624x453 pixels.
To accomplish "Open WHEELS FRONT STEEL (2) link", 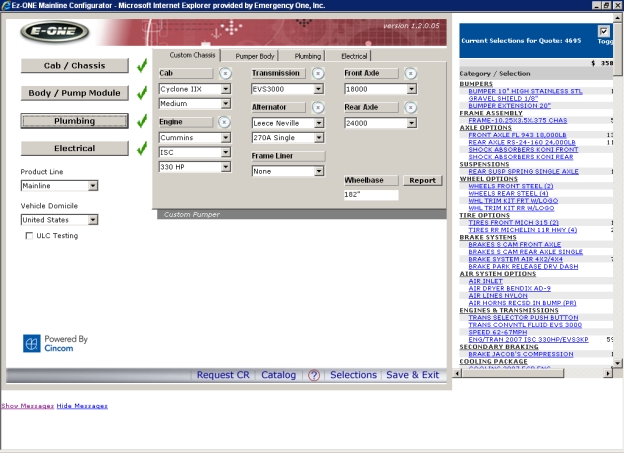I will click(511, 186).
